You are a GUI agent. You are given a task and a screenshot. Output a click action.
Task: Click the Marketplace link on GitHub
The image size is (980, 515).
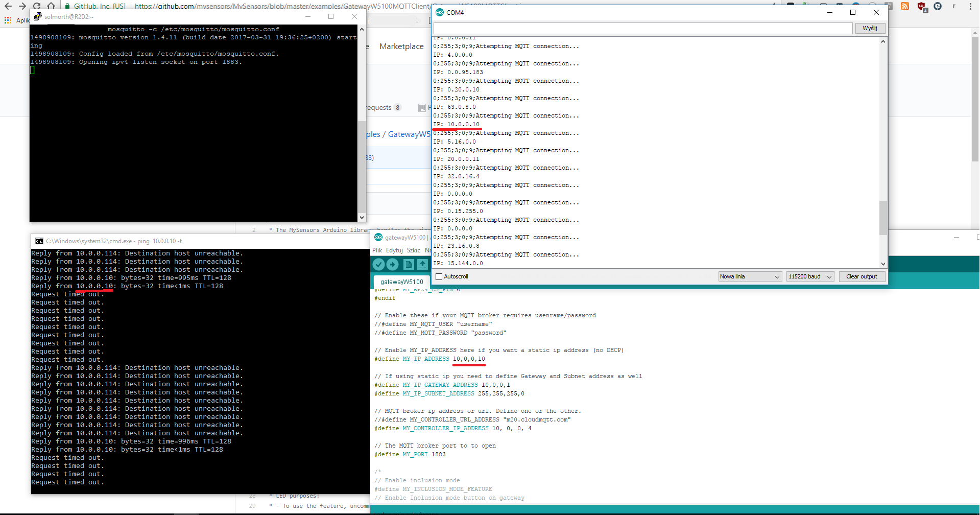click(401, 46)
